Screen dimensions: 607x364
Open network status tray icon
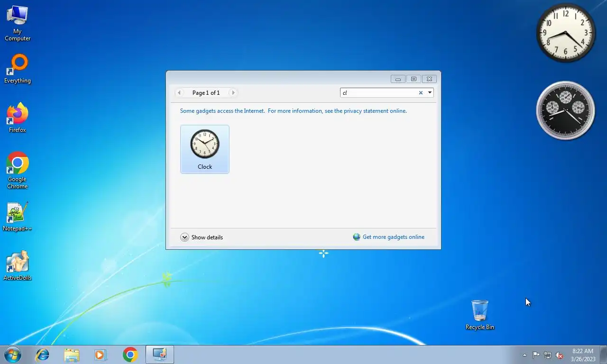pyautogui.click(x=548, y=355)
